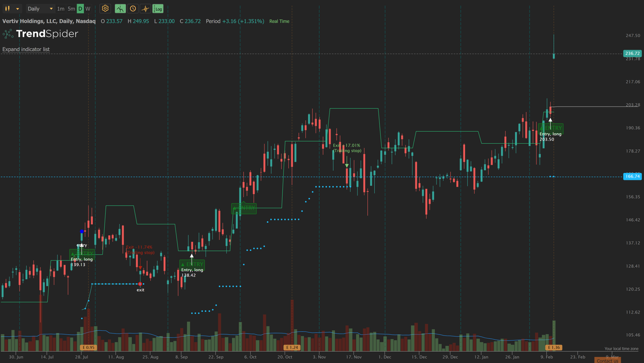Open the indicators tool icon
The height and width of the screenshot is (363, 644).
[120, 9]
